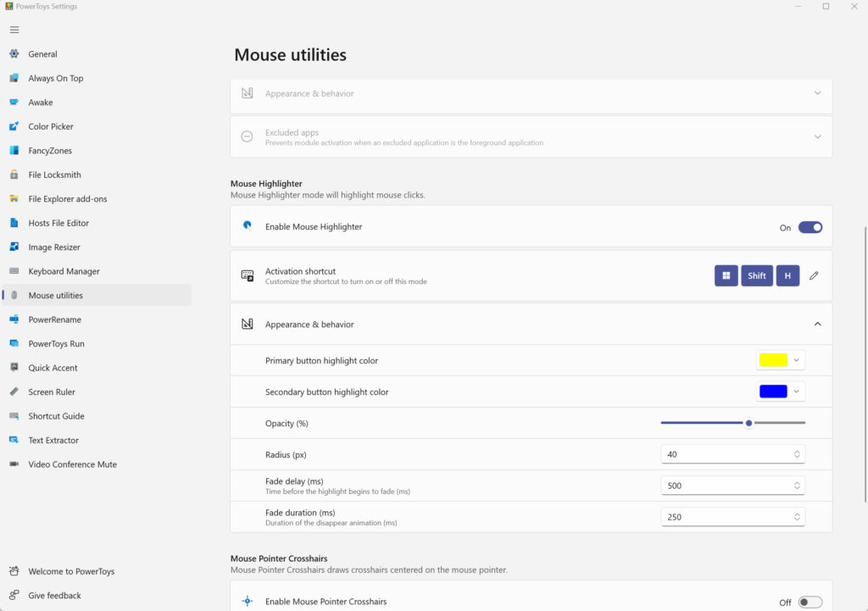Click the File Locksmith lock icon
The width and height of the screenshot is (868, 611).
14,175
